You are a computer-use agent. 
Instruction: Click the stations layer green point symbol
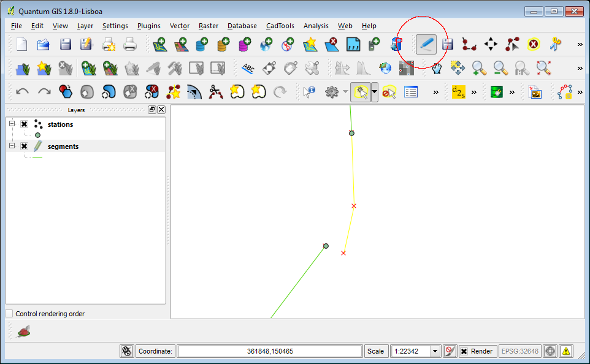coord(37,135)
